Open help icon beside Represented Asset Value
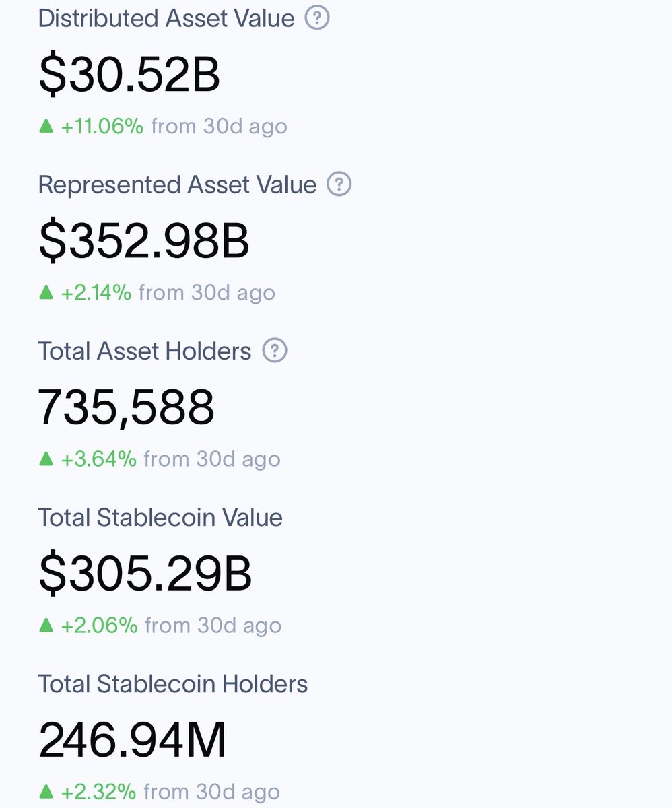 339,184
